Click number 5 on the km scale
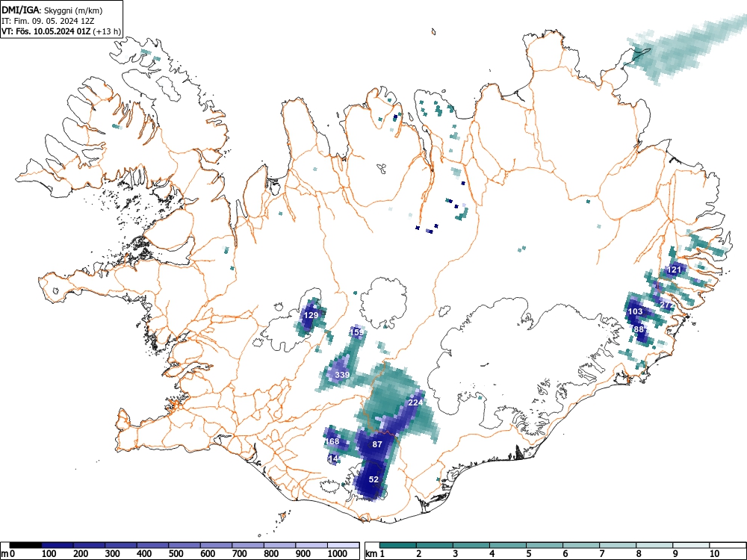Viewport: 747px width, 560px height. pos(528,554)
